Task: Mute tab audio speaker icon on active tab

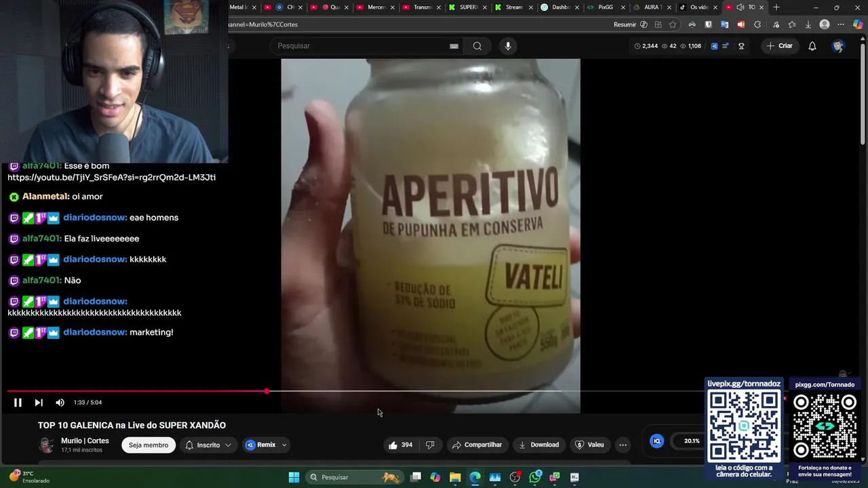Action: pos(740,7)
